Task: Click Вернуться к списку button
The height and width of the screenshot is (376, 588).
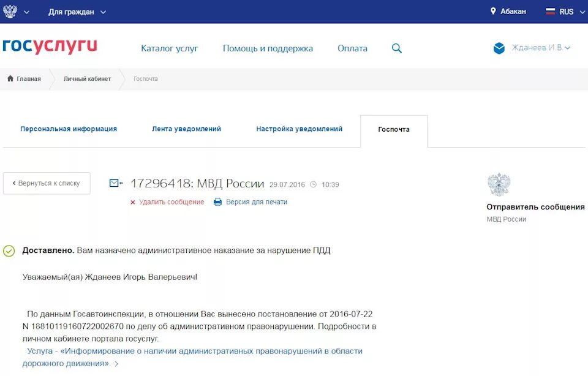Action: [47, 183]
